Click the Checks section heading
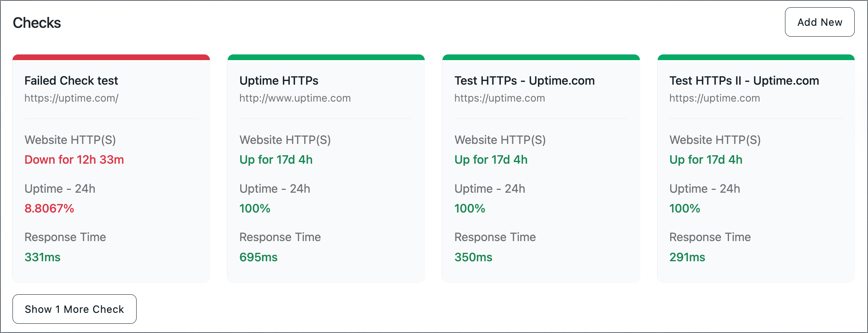 pos(37,23)
